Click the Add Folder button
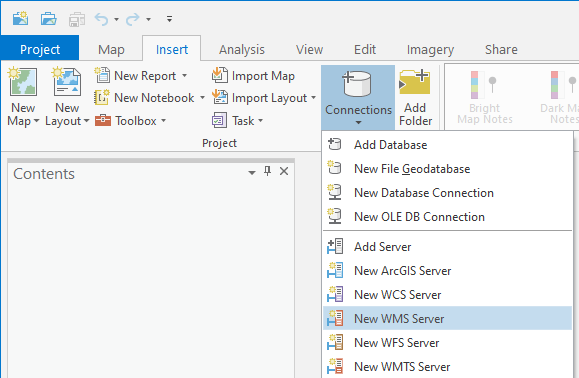Screen dimensions: 579x378 (x=415, y=97)
